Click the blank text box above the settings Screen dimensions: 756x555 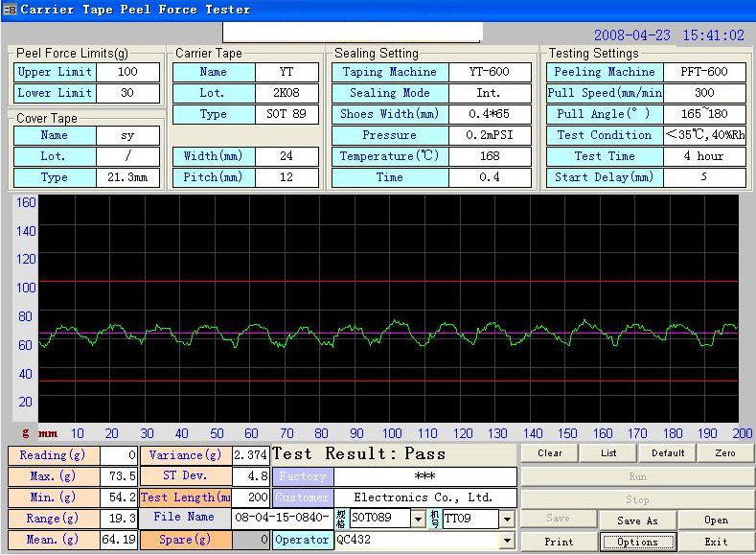(352, 32)
